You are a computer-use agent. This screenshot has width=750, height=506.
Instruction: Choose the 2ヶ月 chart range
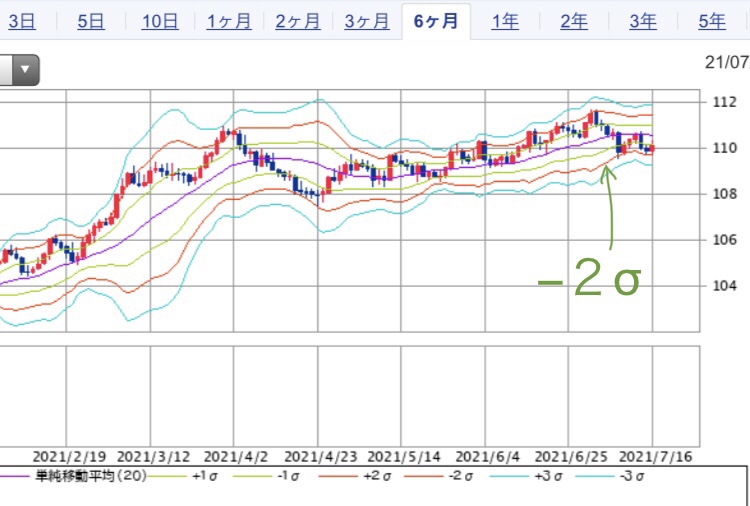point(298,22)
